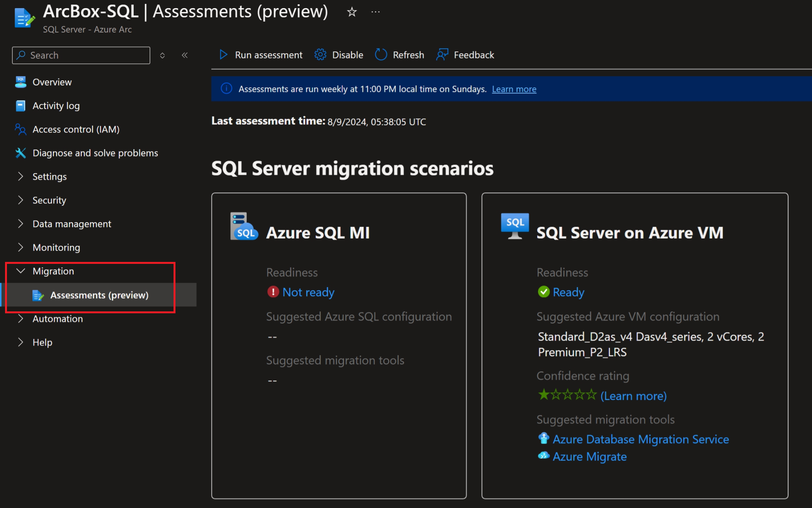
Task: Click the Feedback person icon
Action: coord(442,55)
